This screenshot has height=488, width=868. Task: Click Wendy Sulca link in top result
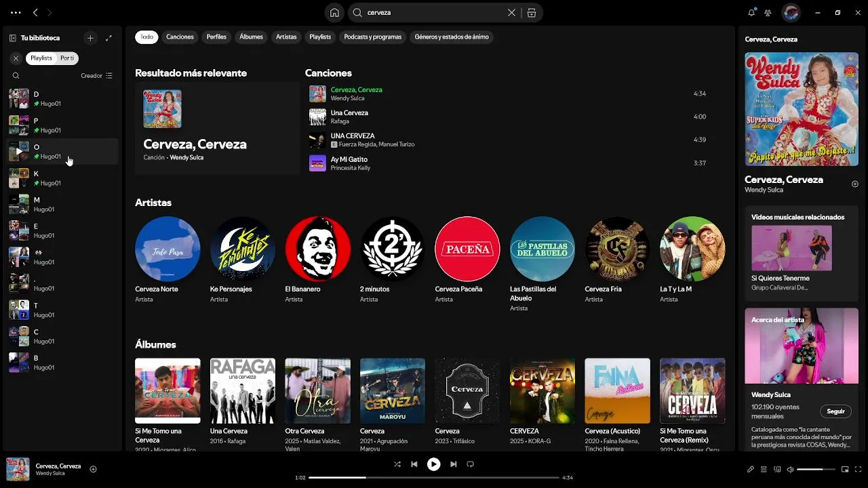(x=186, y=157)
